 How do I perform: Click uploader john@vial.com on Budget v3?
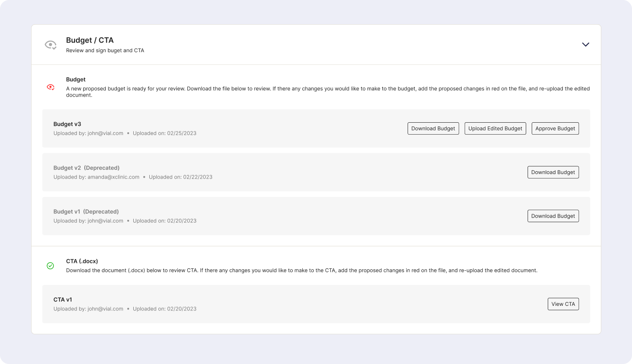105,133
